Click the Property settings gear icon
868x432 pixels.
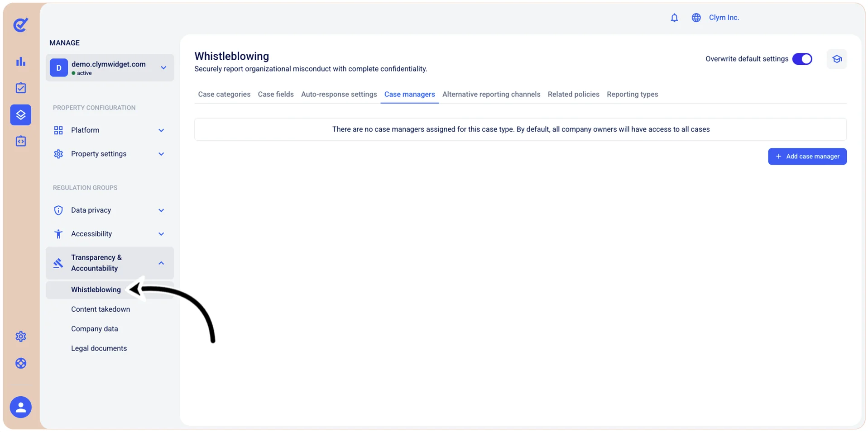58,154
